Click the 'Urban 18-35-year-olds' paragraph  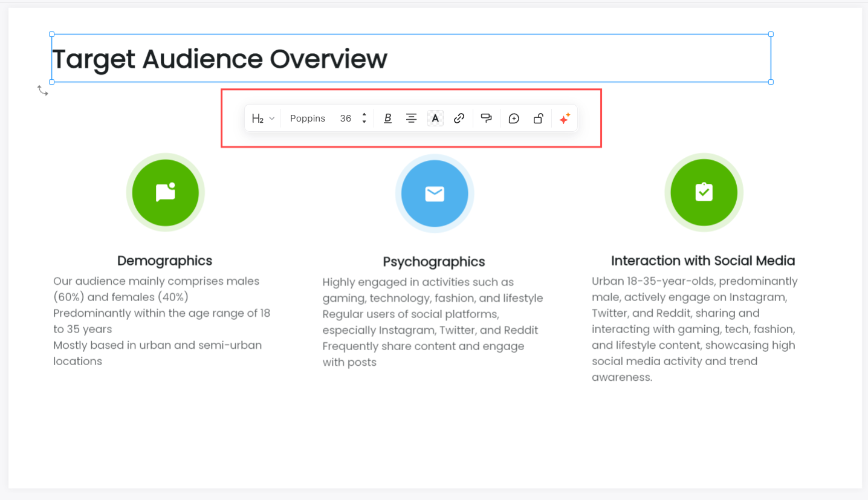(695, 329)
